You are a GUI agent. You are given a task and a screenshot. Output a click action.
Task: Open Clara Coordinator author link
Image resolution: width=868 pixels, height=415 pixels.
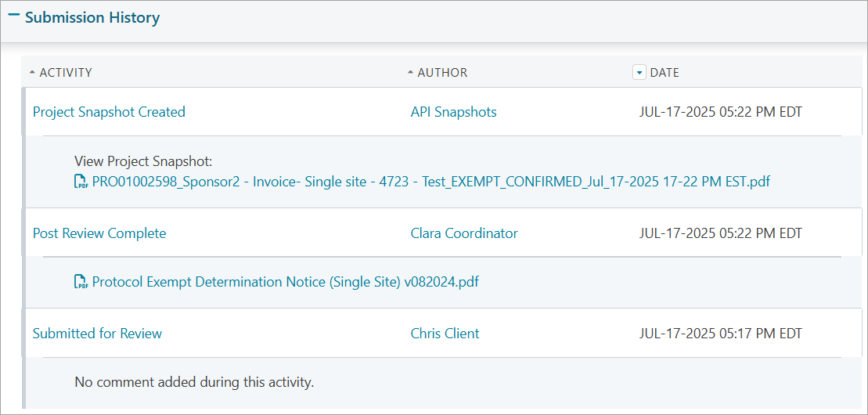[464, 233]
